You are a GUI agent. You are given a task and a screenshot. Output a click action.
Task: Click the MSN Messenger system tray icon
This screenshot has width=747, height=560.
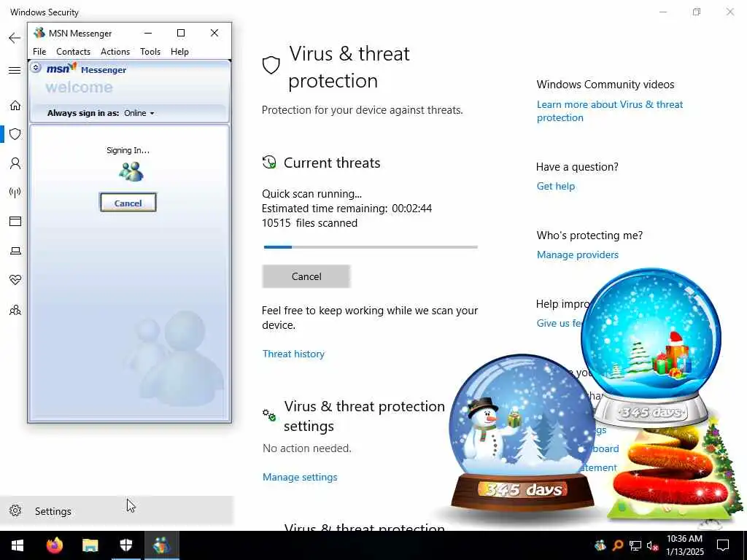(600, 545)
